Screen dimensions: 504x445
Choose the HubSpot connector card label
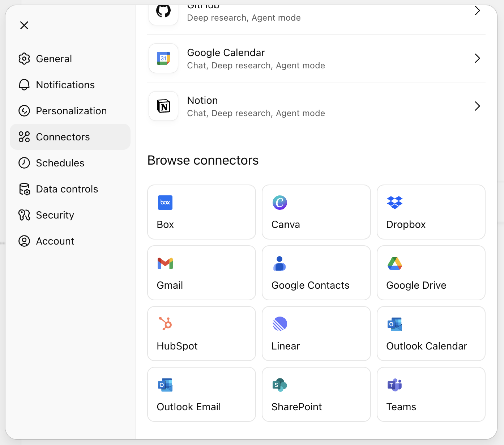coord(177,346)
